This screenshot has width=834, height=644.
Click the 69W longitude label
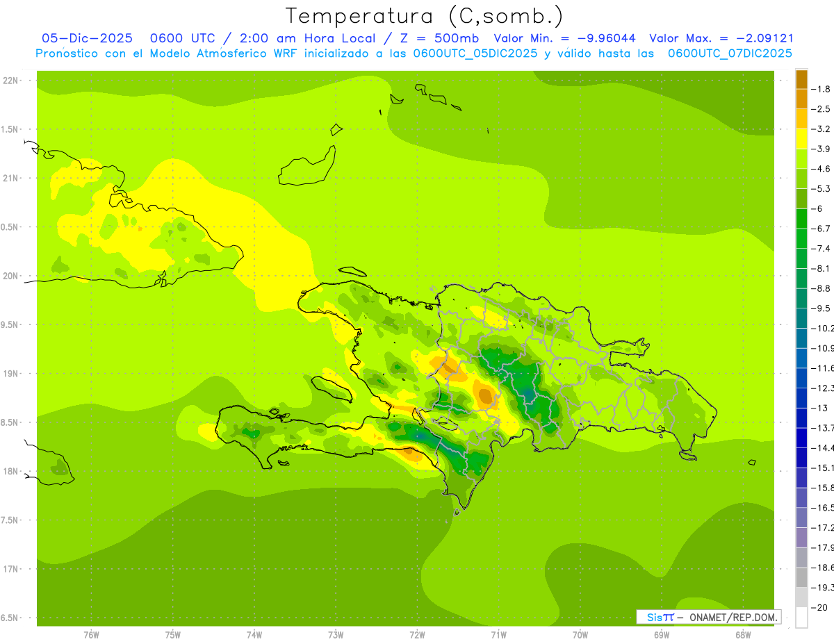(x=661, y=634)
